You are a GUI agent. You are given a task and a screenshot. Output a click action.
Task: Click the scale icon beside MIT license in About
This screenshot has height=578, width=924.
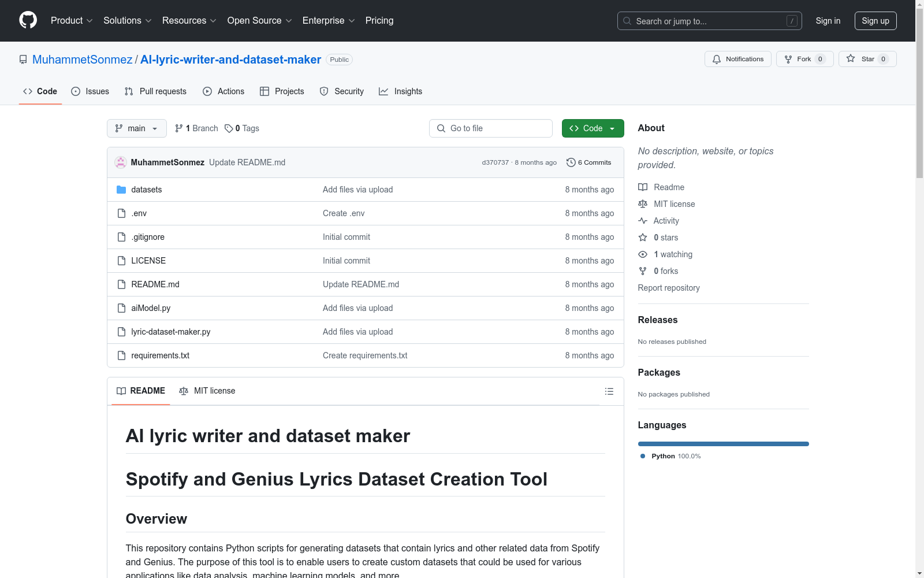pyautogui.click(x=643, y=204)
